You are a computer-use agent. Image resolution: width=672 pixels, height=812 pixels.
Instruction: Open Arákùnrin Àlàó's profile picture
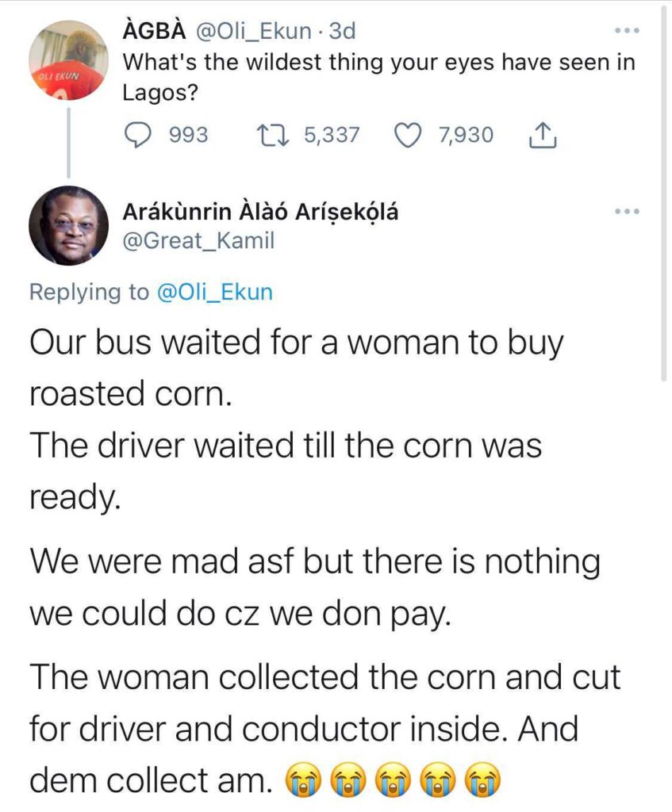point(68,226)
